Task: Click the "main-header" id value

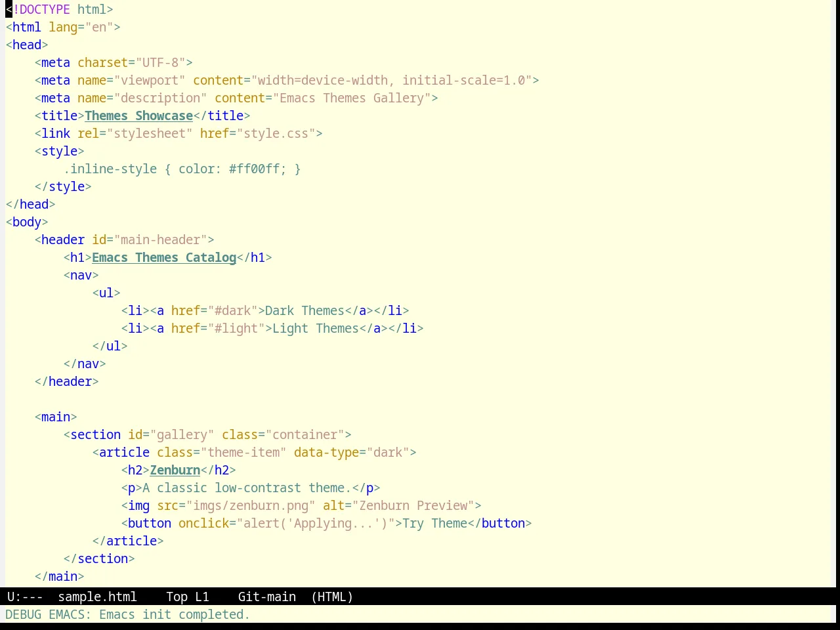Action: click(x=160, y=240)
